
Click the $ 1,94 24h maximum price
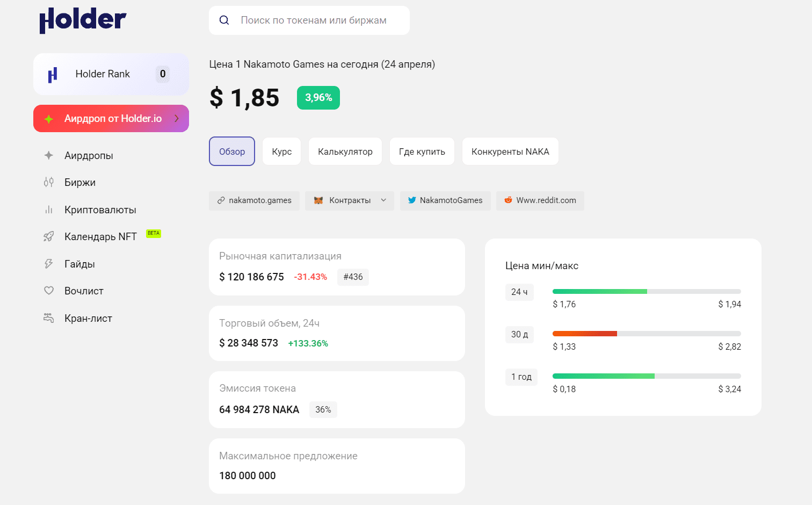click(x=730, y=304)
